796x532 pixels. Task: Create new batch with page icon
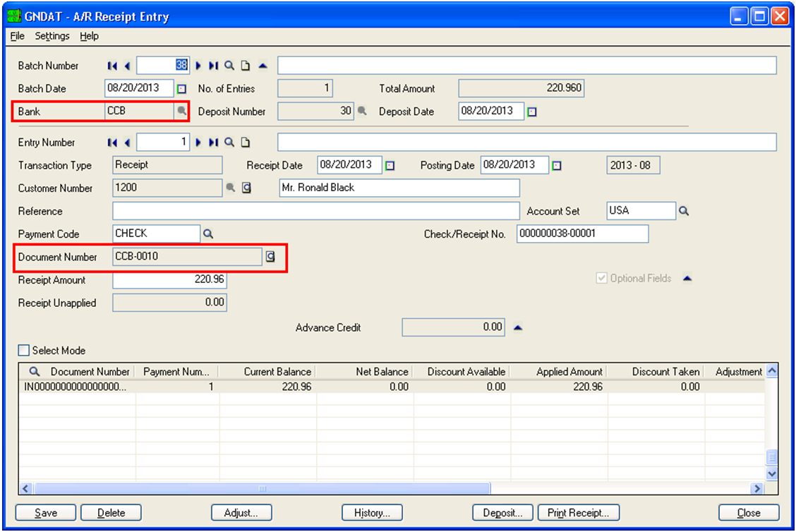[x=245, y=66]
